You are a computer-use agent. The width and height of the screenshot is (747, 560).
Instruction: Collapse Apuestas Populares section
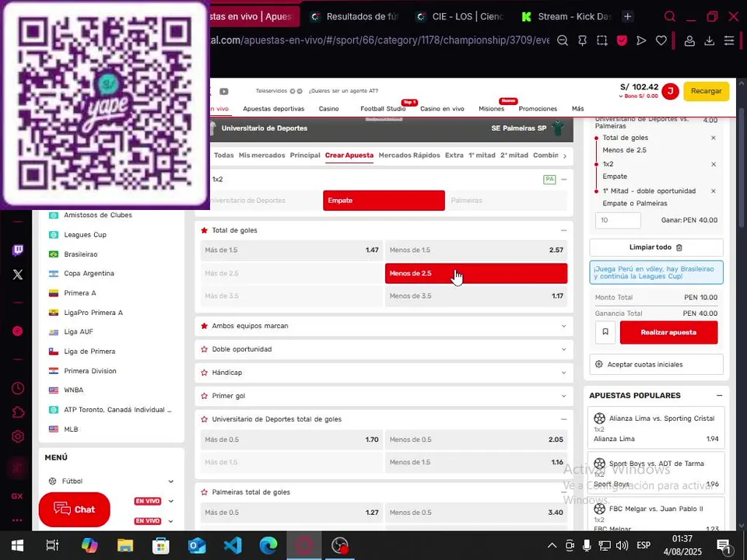719,396
